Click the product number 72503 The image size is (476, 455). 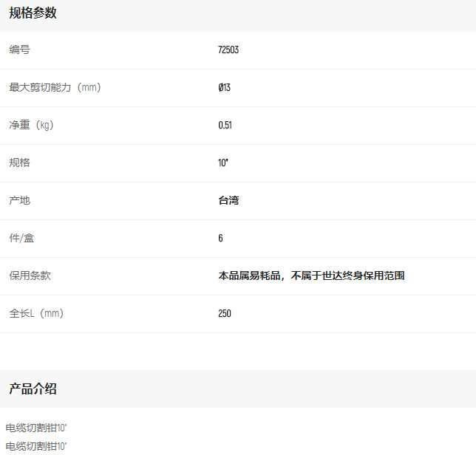[228, 50]
